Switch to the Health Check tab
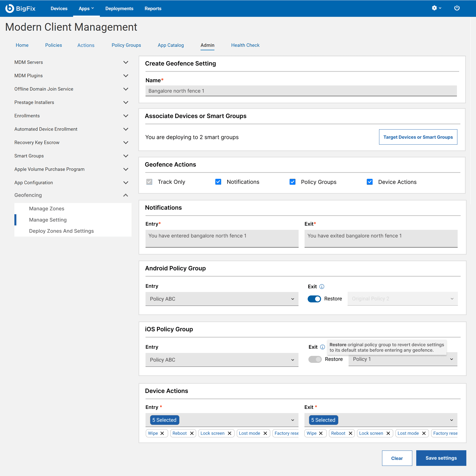This screenshot has width=476, height=476. 245,45
